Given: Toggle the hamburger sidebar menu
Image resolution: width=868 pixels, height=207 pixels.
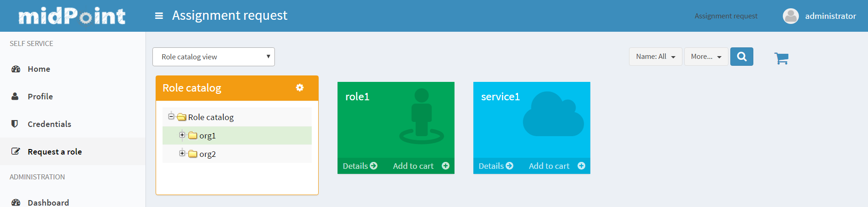Looking at the screenshot, I should pyautogui.click(x=159, y=16).
